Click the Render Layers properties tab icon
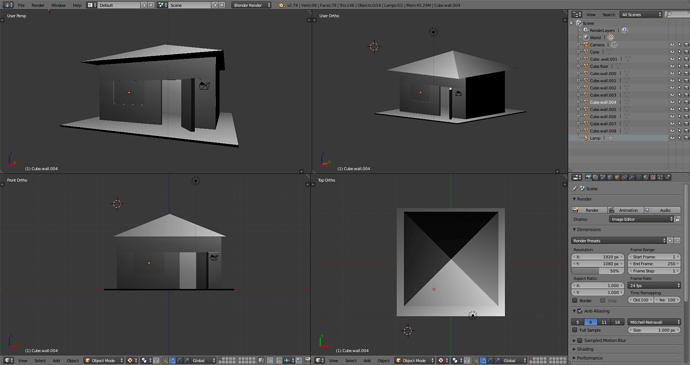The height and width of the screenshot is (365, 690). [595, 177]
